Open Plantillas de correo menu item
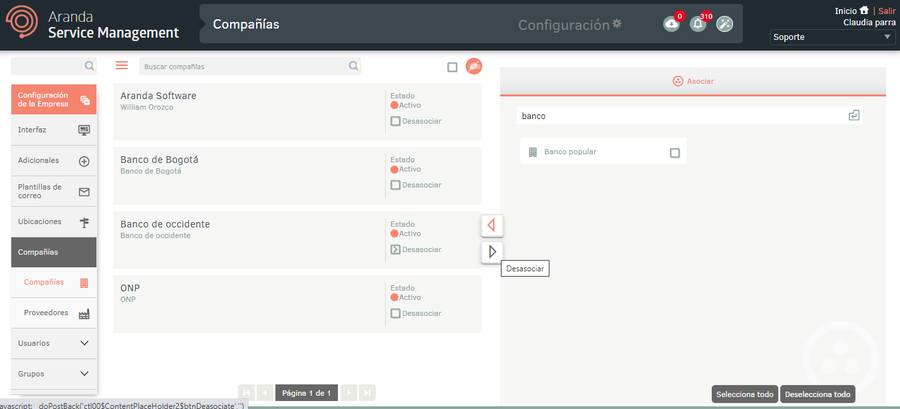This screenshot has height=409, width=900. 54,192
